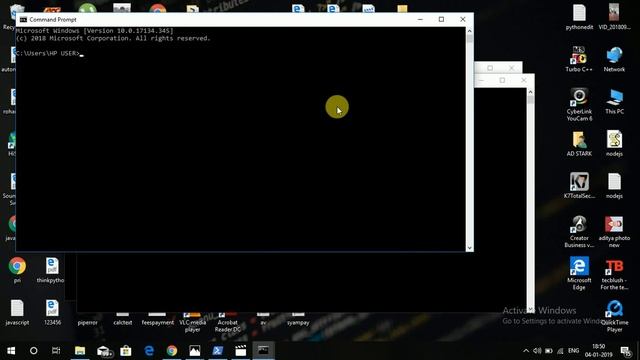Open the Command Prompt title bar system icon
The width and height of the screenshot is (640, 360).
click(23, 20)
